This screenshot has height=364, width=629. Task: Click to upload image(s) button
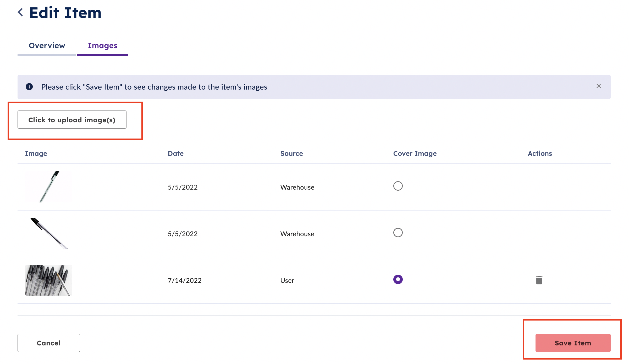[x=72, y=120]
